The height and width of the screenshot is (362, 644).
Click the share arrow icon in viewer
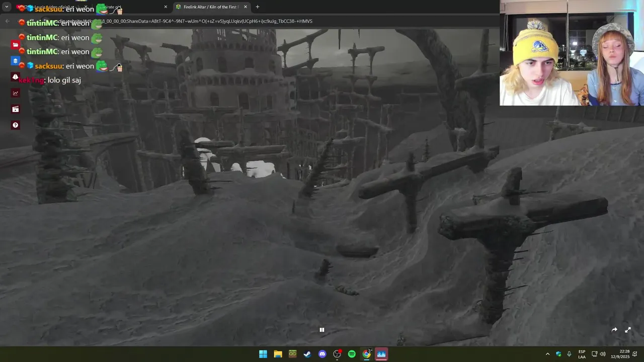614,330
